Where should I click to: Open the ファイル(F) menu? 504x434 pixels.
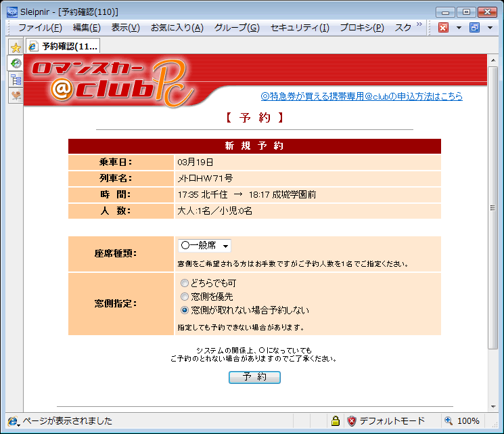point(40,28)
